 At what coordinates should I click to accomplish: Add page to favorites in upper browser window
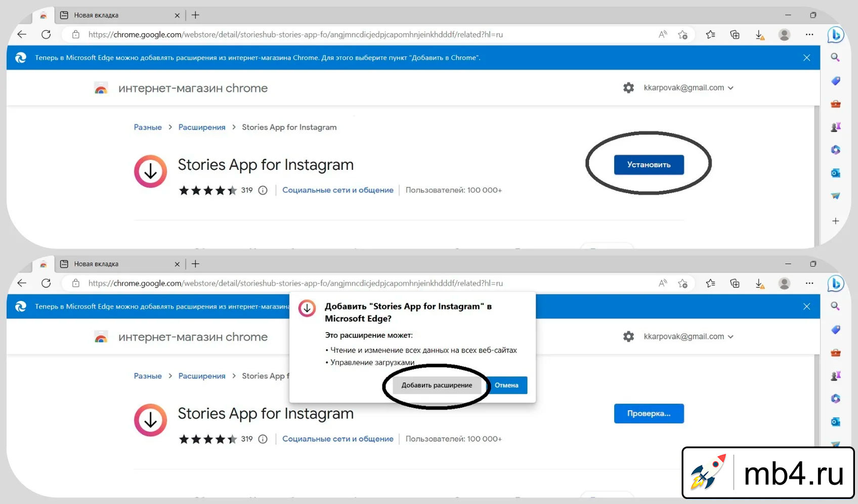tap(683, 34)
